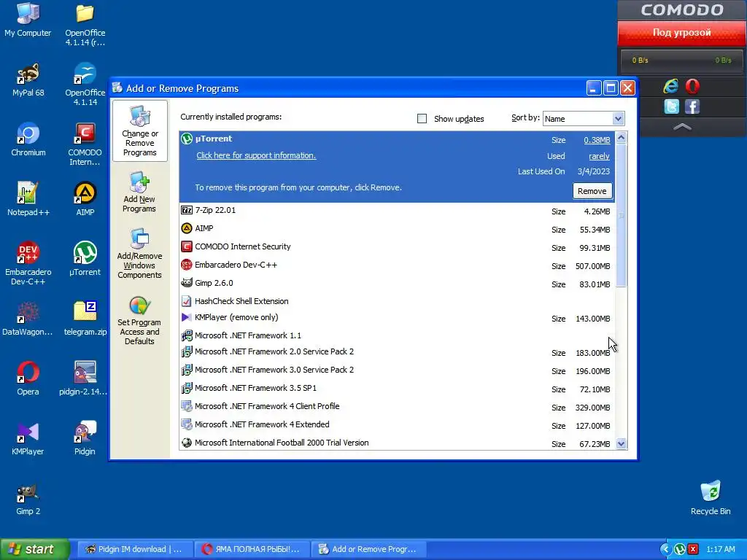The width and height of the screenshot is (747, 560).
Task: Select µTorrent icon in selected entry
Action: click(x=187, y=139)
